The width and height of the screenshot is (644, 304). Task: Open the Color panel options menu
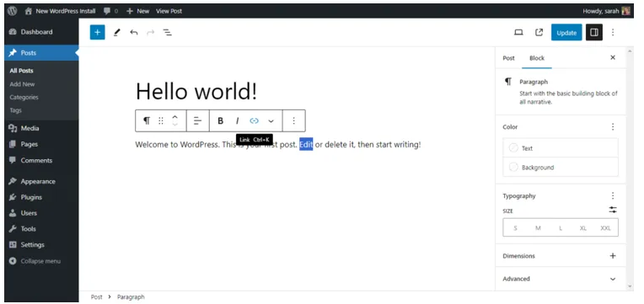click(613, 127)
